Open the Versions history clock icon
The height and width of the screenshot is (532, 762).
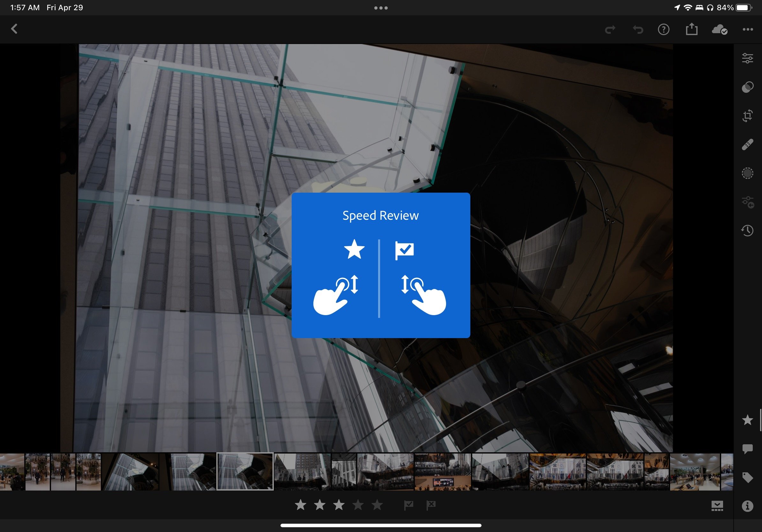(747, 231)
